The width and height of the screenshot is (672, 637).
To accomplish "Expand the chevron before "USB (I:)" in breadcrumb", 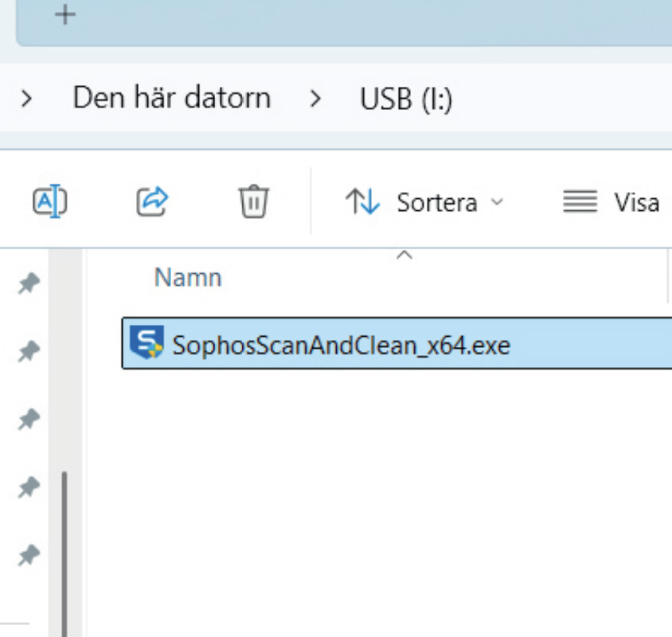I will (316, 100).
